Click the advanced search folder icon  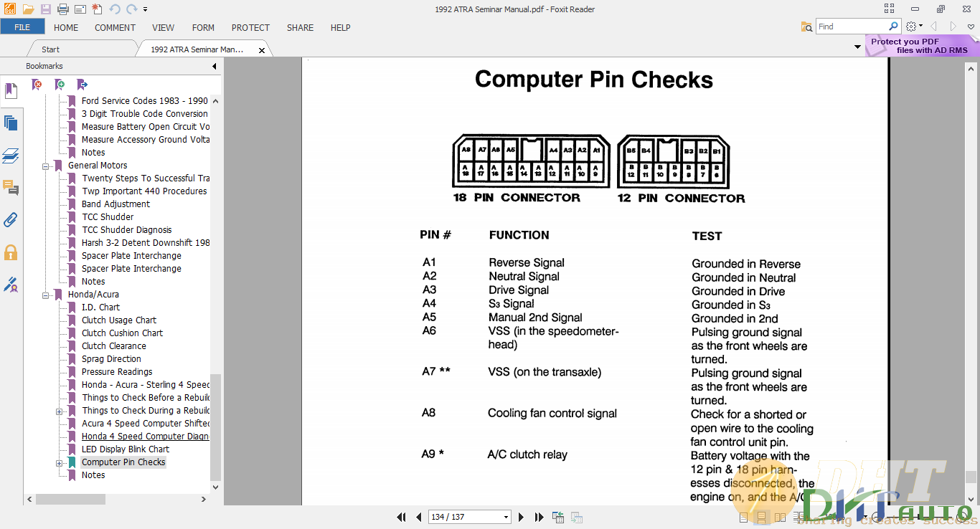tap(806, 27)
